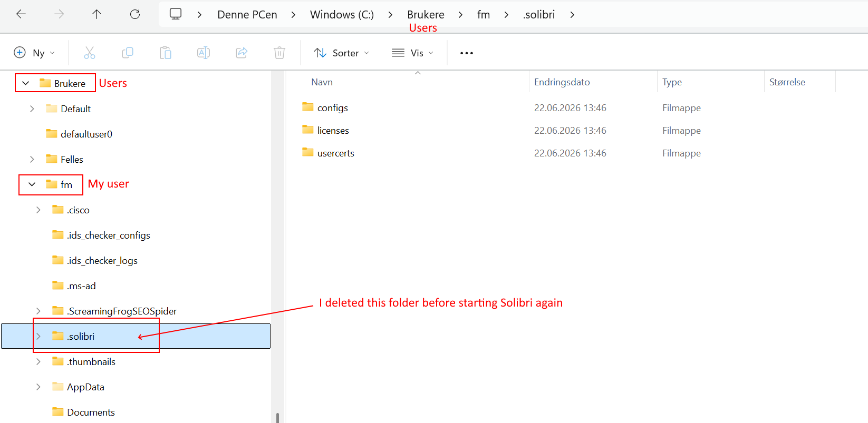Image resolution: width=868 pixels, height=423 pixels.
Task: Expand the .cisco folder chevron
Action: coord(38,210)
